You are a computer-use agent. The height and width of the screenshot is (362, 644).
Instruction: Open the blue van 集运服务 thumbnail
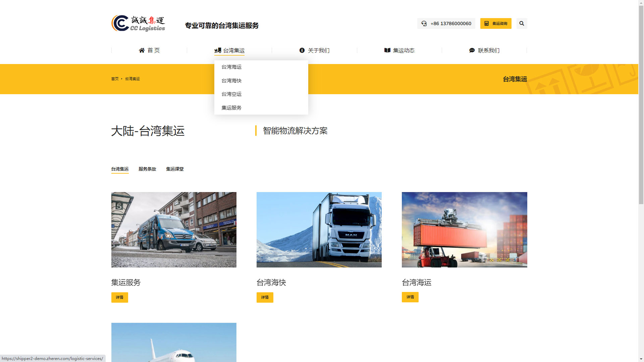pyautogui.click(x=174, y=230)
